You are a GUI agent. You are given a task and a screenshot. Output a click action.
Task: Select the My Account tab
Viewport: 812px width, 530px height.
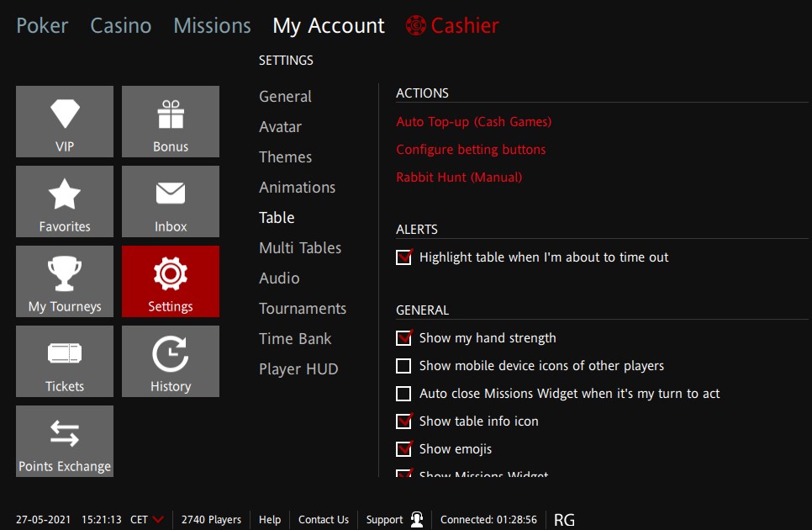point(329,26)
